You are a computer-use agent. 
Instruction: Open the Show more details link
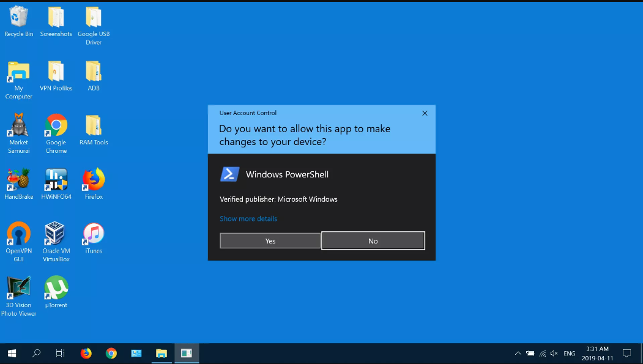248,218
